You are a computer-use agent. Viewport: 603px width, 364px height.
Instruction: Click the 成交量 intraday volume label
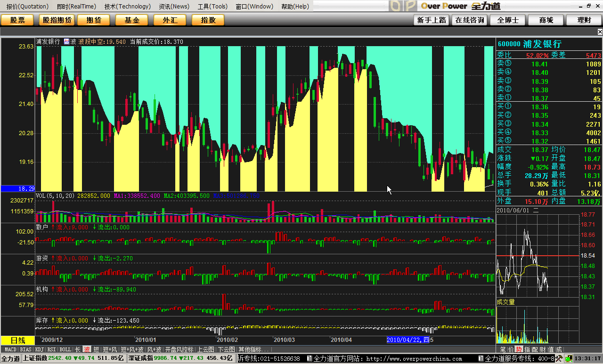pos(506,302)
